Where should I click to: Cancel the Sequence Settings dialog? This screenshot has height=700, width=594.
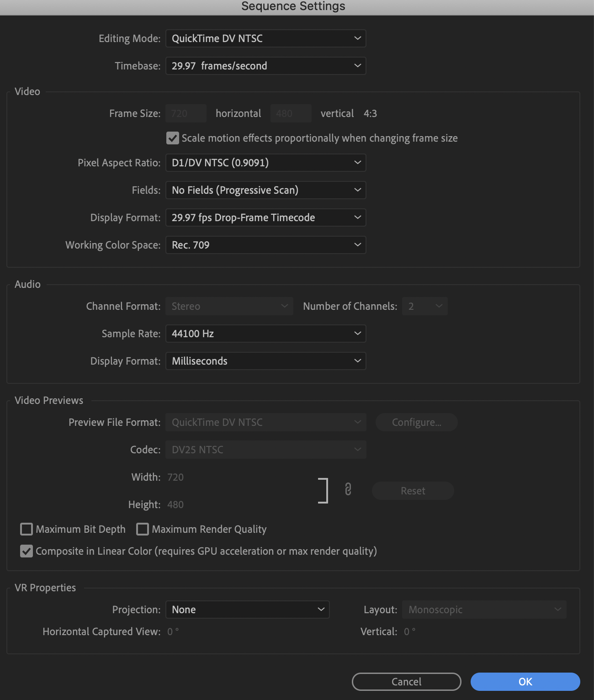tap(406, 681)
